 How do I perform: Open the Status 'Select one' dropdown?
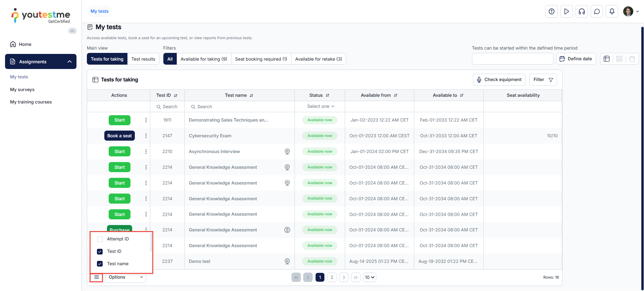point(320,106)
